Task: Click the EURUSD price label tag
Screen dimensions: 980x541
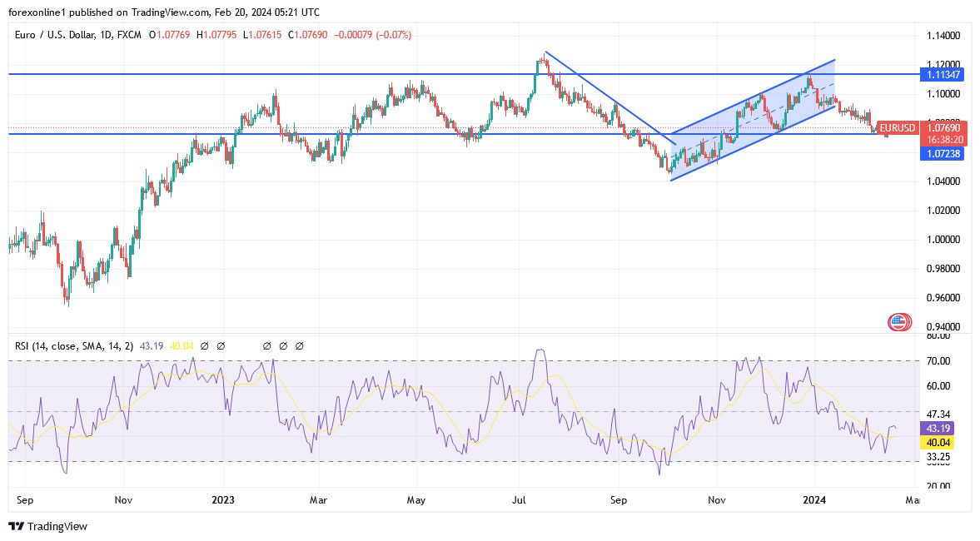Action: coord(897,128)
